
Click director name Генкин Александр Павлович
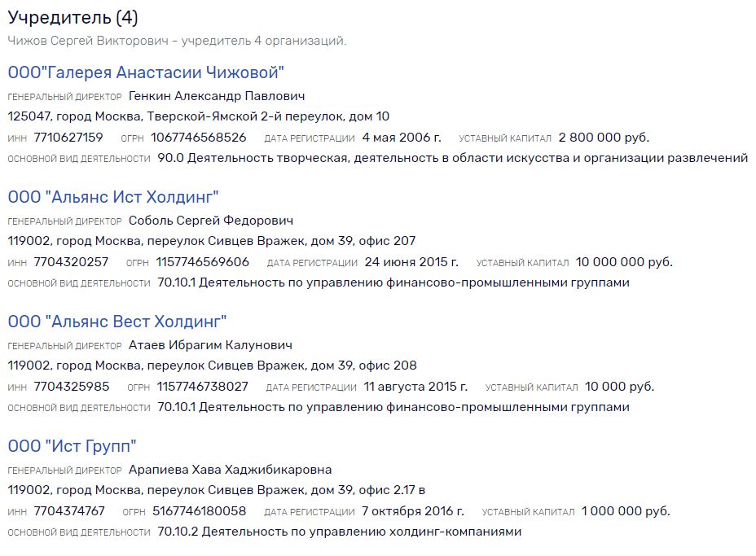tap(217, 96)
